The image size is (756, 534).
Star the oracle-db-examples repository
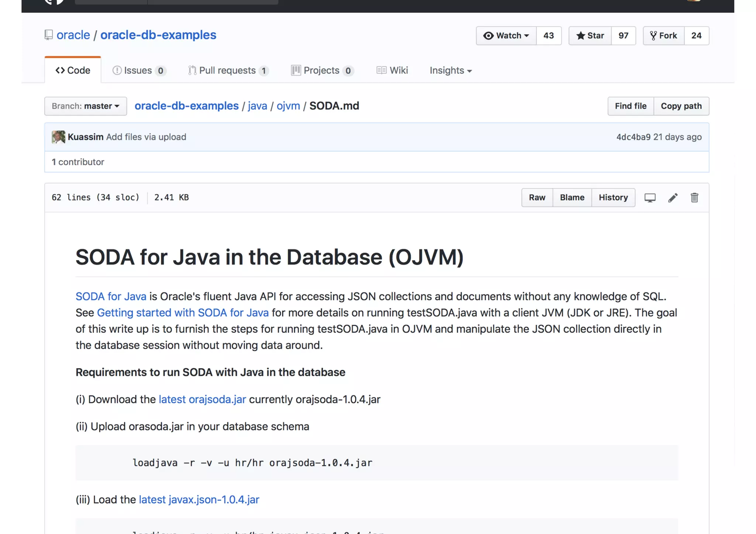point(590,36)
